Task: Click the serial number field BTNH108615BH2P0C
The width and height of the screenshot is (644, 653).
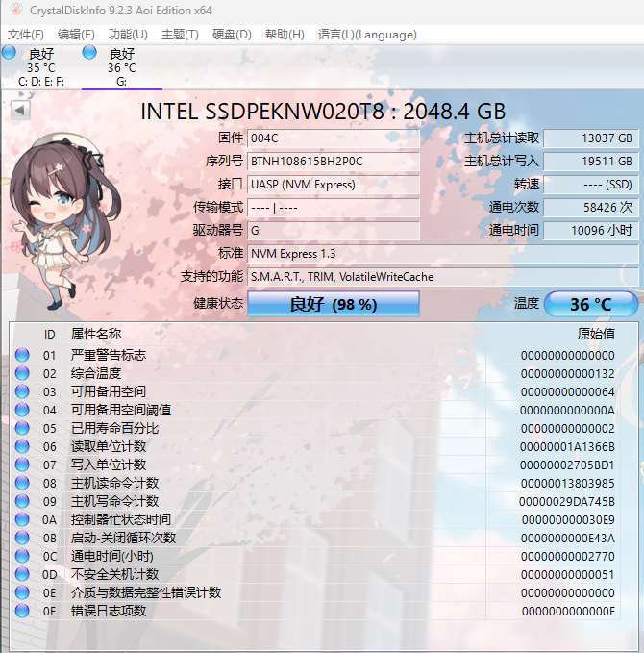Action: tap(333, 162)
